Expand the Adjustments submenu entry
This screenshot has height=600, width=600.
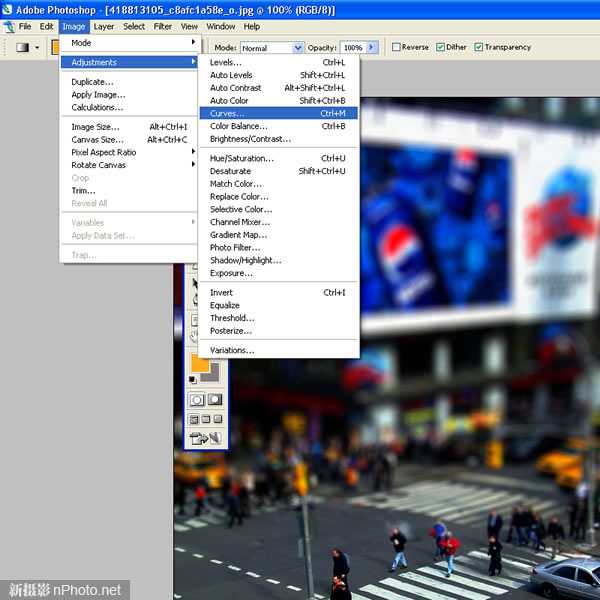tap(129, 62)
